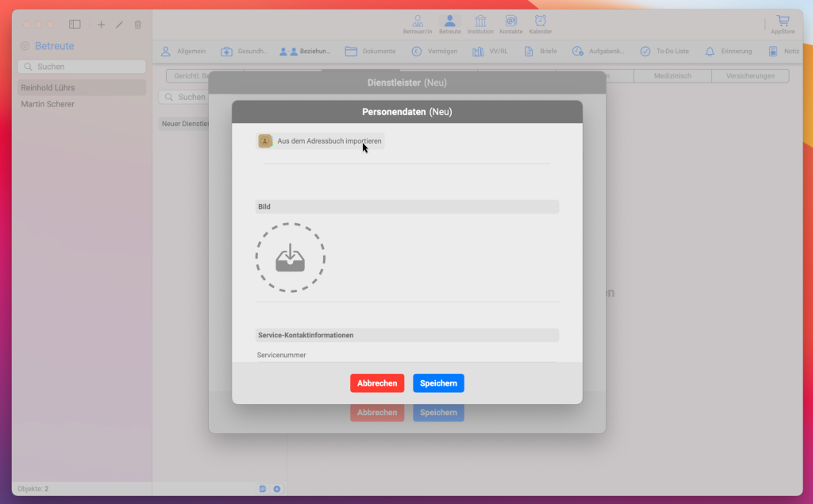Image resolution: width=813 pixels, height=504 pixels.
Task: Click the 'Objekte: 2' status text
Action: pos(33,489)
